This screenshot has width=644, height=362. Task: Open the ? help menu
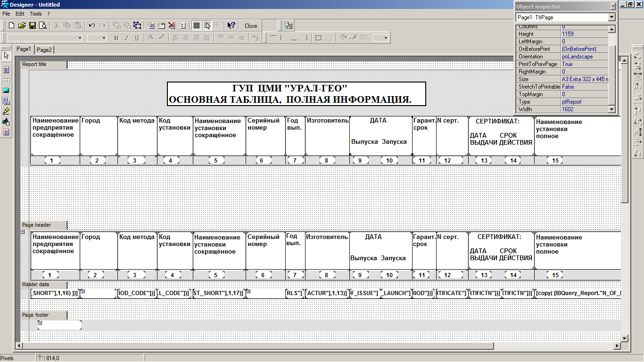[x=48, y=14]
